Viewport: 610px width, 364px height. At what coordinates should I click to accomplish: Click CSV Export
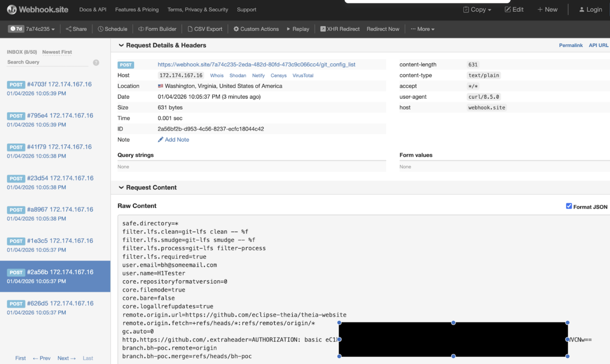coord(205,29)
